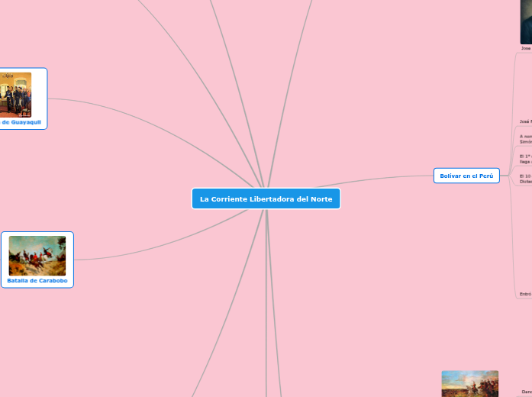The image size is (532, 397).
Task: Select the "Bolívar en el Perú" topic
Action: tap(466, 176)
